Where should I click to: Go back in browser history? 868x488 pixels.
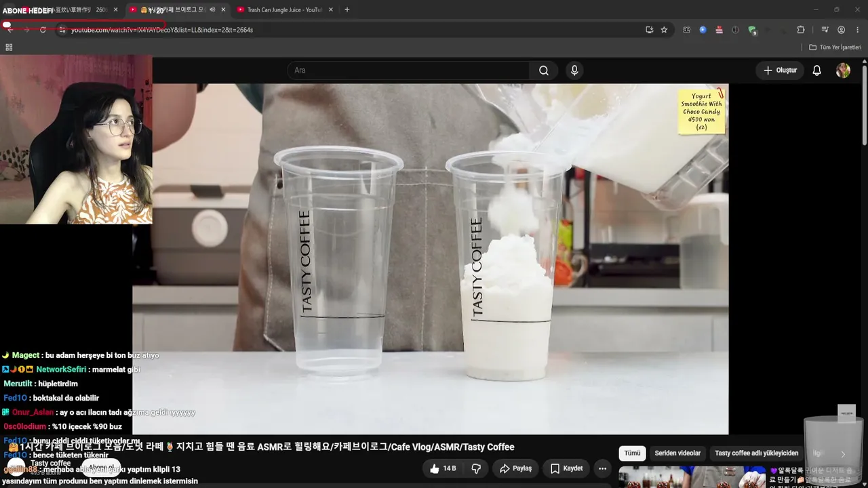click(10, 30)
